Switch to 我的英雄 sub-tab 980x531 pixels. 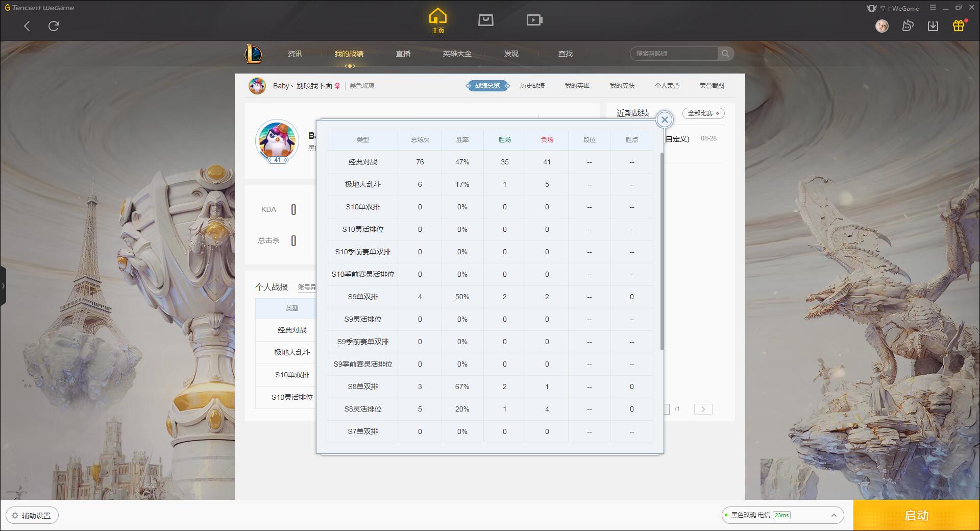(577, 86)
